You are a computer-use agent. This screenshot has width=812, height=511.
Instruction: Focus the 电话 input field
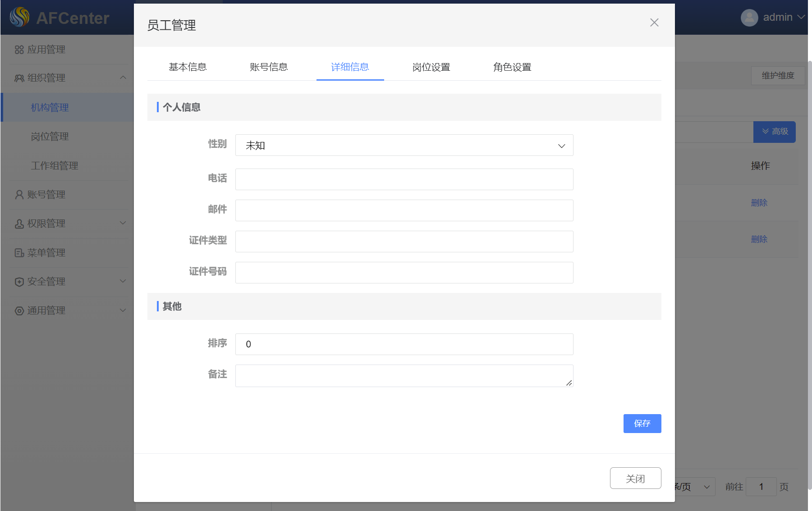(404, 179)
